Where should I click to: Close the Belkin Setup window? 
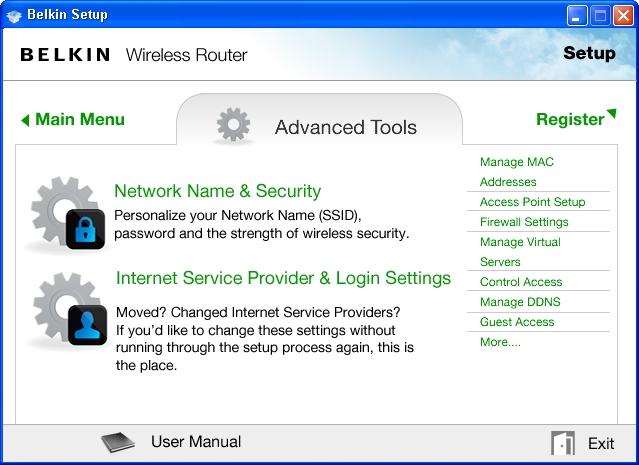point(624,16)
